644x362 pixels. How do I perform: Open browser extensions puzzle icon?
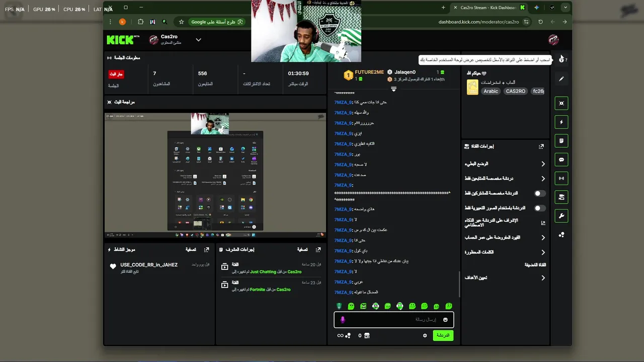coord(140,22)
